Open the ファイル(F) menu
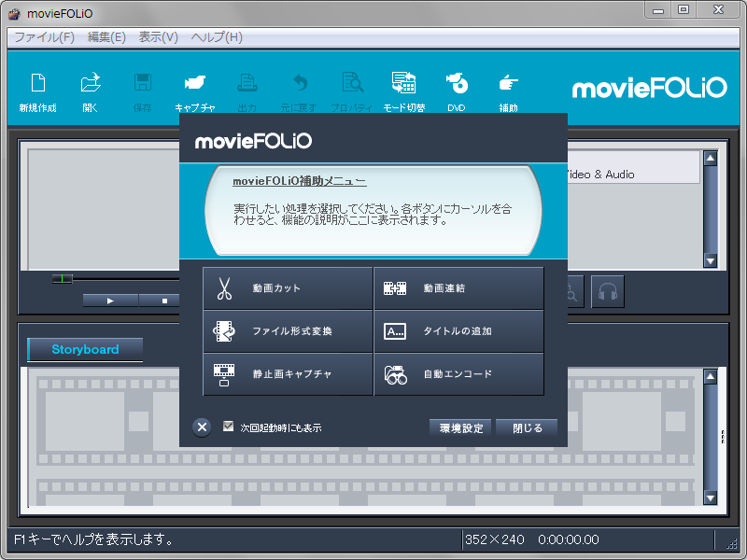This screenshot has width=747, height=560. 44,37
